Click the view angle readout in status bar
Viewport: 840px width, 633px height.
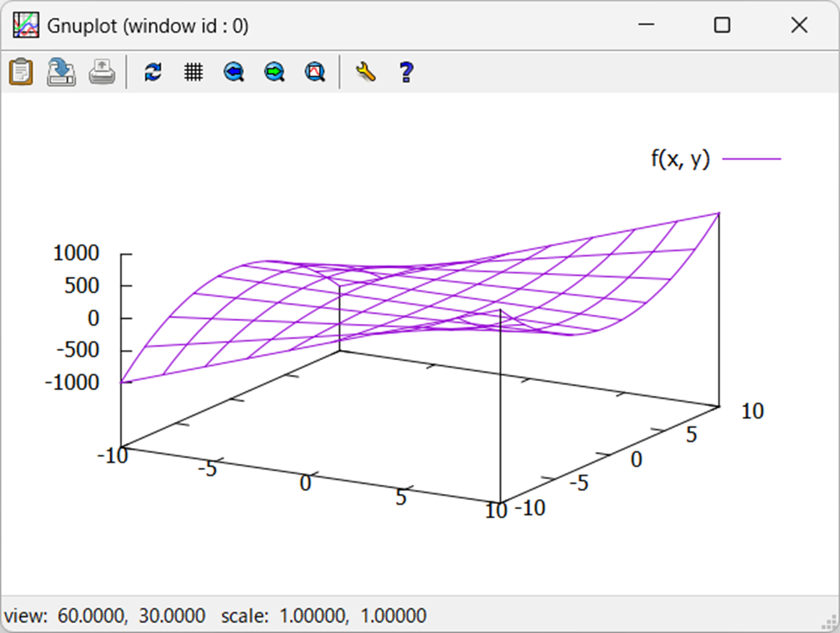pos(109,614)
